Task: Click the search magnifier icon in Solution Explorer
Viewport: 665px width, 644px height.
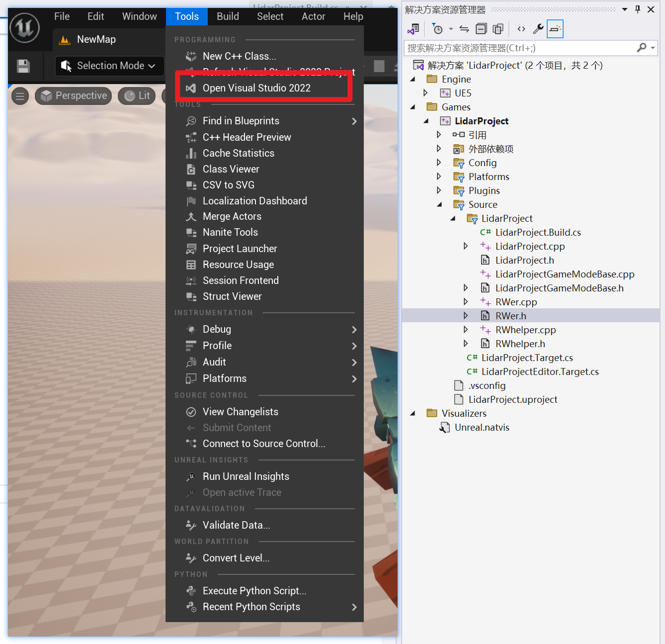Action: pyautogui.click(x=642, y=48)
